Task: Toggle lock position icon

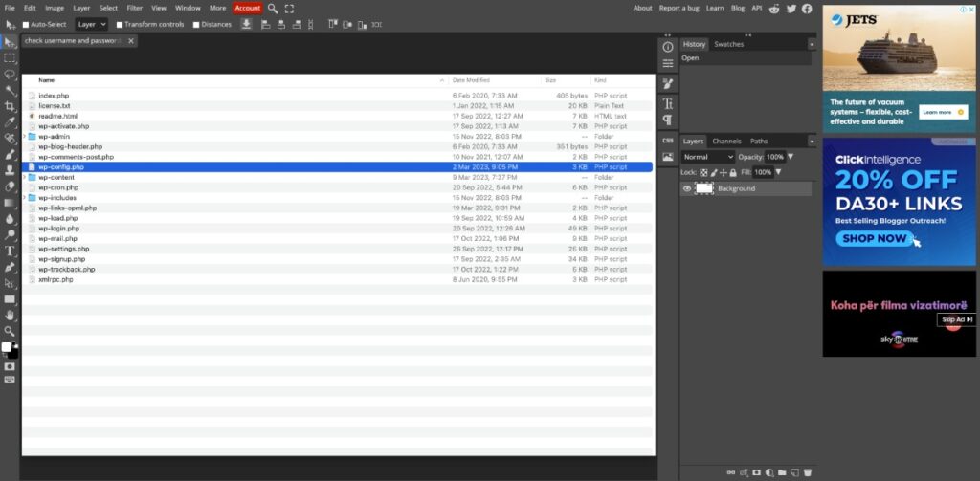Action: click(724, 172)
